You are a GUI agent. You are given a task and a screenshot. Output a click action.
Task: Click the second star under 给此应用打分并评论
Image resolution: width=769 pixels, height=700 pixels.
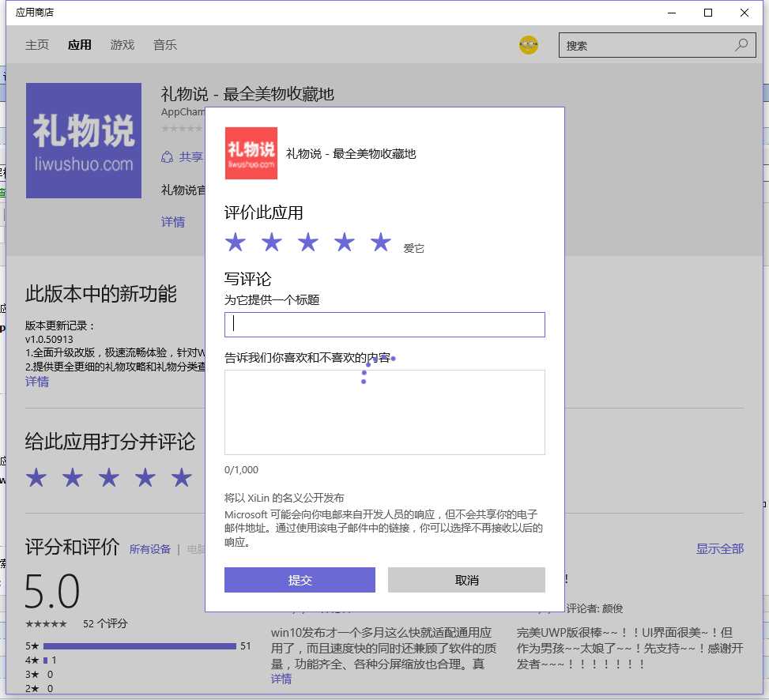(73, 477)
